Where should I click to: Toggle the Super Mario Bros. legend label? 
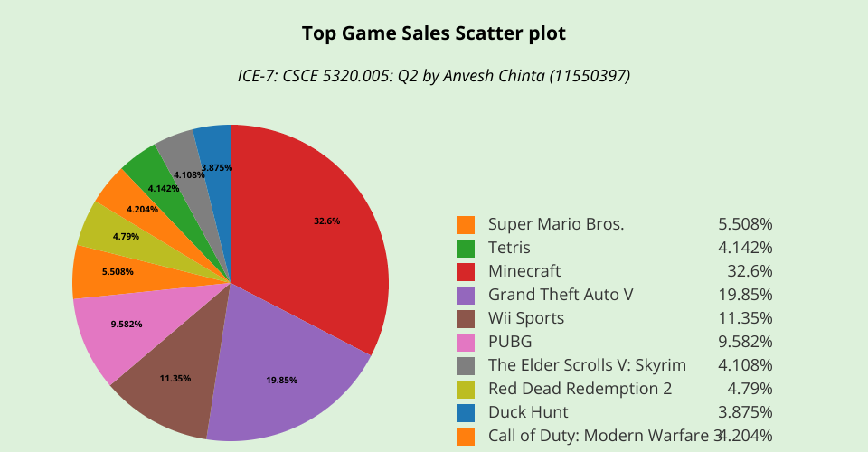(555, 224)
